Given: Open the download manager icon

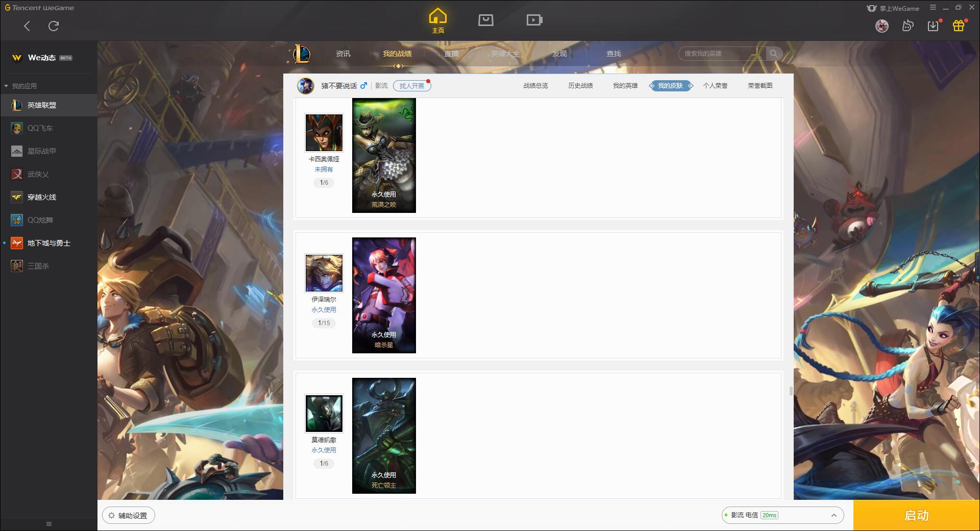Looking at the screenshot, I should click(x=933, y=26).
